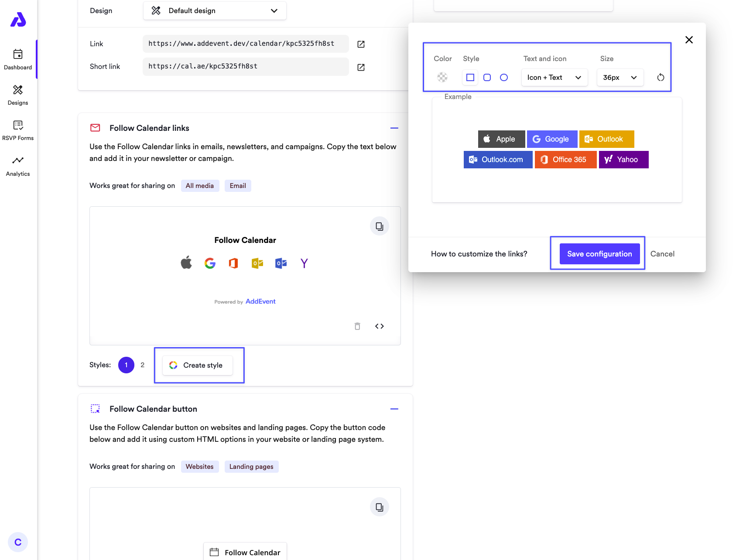This screenshot has height=560, width=753.
Task: Click the All media tag
Action: click(200, 186)
